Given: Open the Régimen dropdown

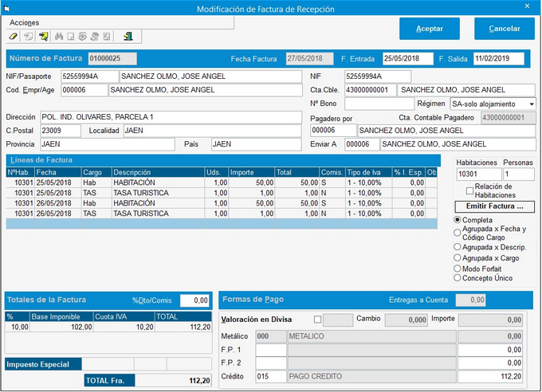Looking at the screenshot, I should point(532,104).
